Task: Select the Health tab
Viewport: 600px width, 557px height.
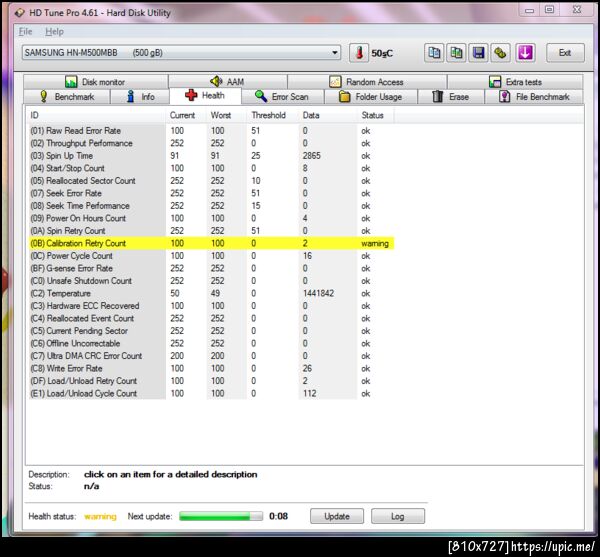Action: pos(205,96)
